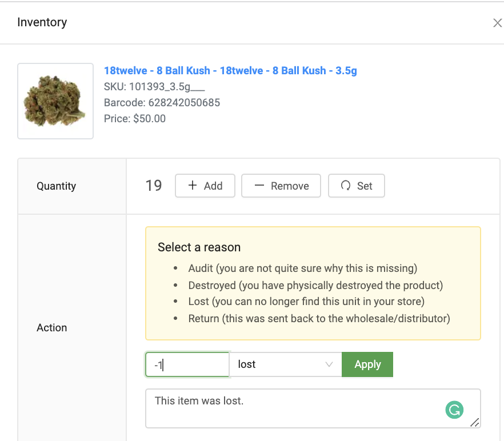
Task: Click the chevron arrow of the reason dropdown
Action: tap(329, 364)
